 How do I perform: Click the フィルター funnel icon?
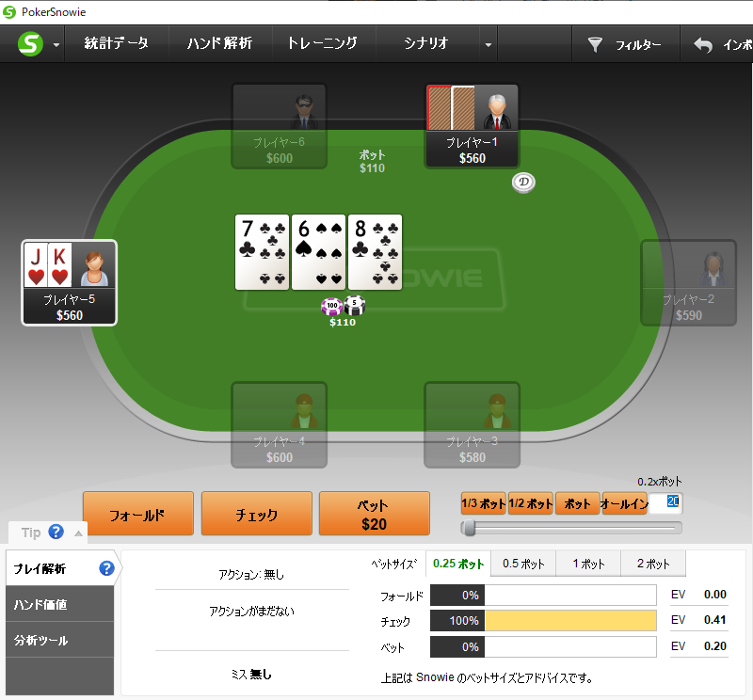[x=595, y=44]
